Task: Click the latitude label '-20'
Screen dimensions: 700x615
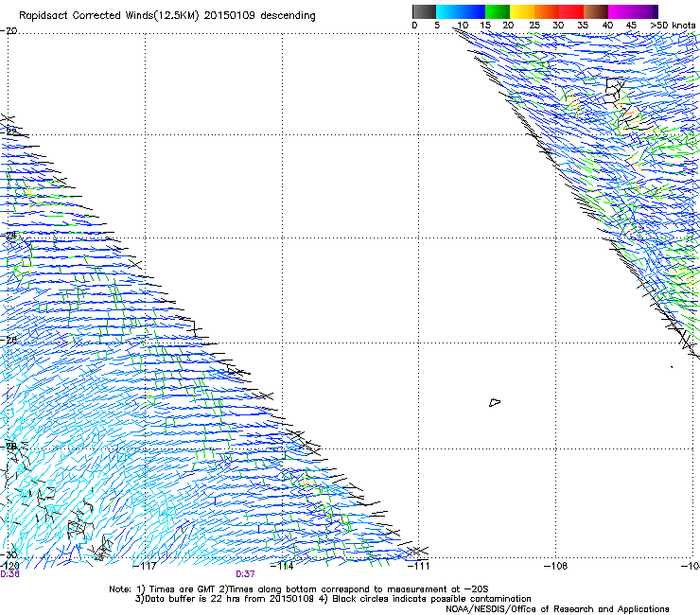Action: 9,31
